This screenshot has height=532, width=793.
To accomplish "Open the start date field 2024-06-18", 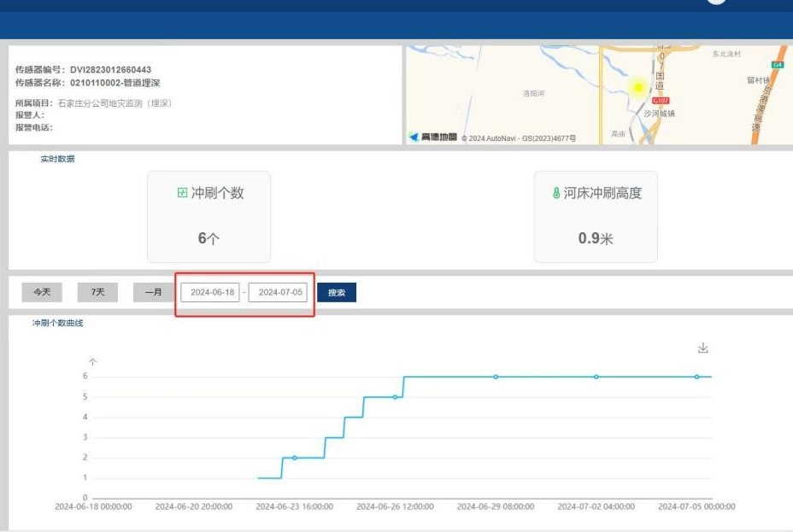I will coord(210,292).
